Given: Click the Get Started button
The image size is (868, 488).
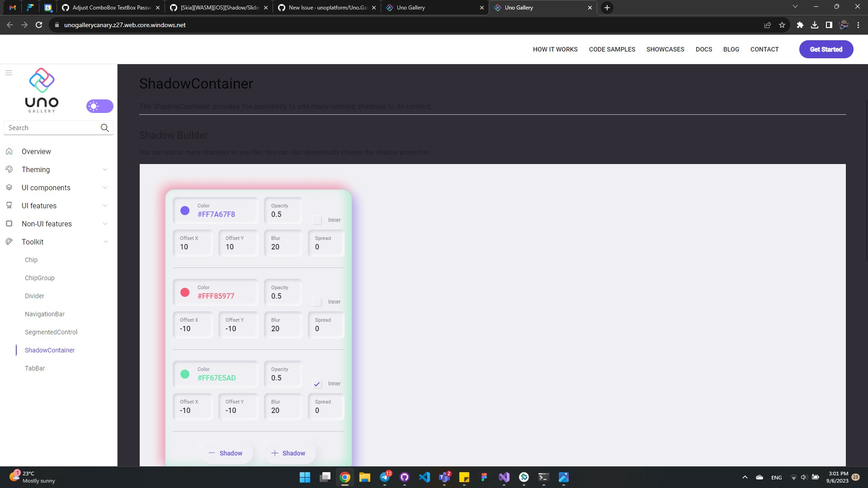Looking at the screenshot, I should [826, 49].
